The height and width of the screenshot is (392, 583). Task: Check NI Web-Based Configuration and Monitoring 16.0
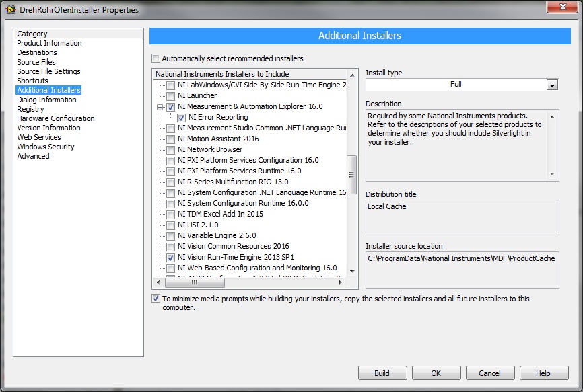point(171,268)
